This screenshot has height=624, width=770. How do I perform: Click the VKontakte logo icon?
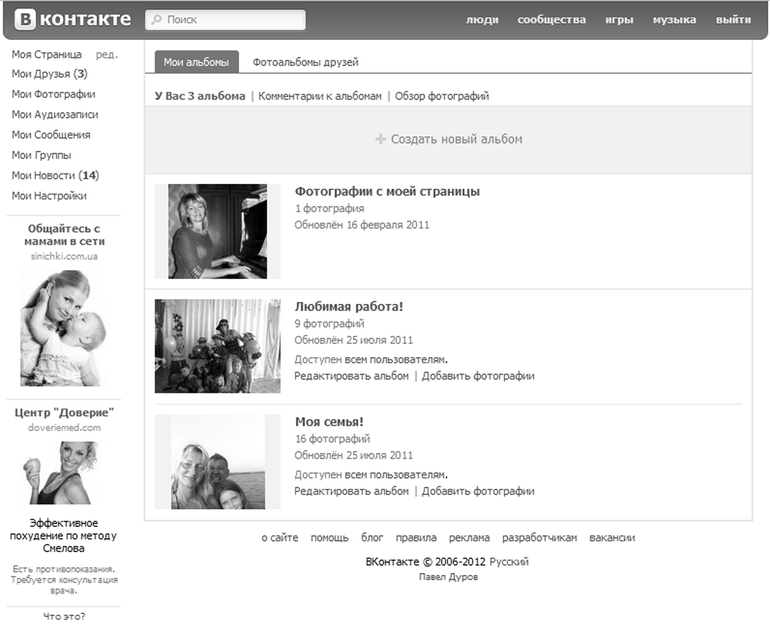(x=25, y=19)
